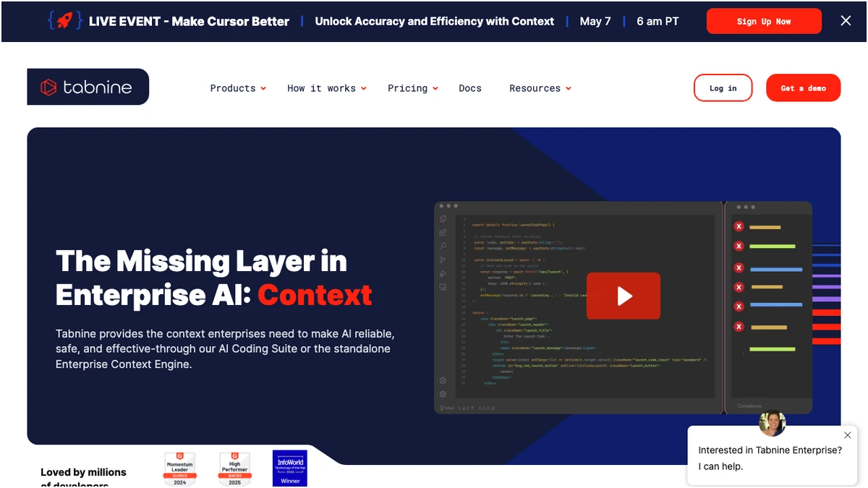The height and width of the screenshot is (488, 868).
Task: Play the hero demo video
Action: click(x=623, y=296)
